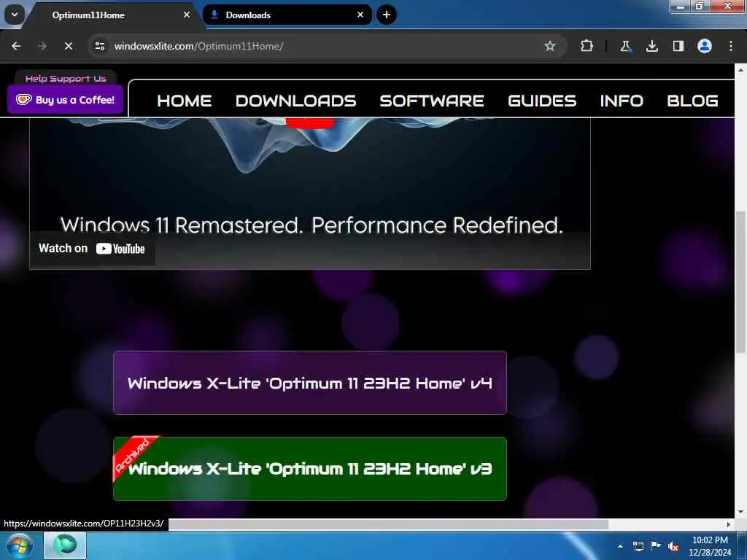Open the DOWNLOADS menu item
The width and height of the screenshot is (747, 560).
pyautogui.click(x=296, y=101)
